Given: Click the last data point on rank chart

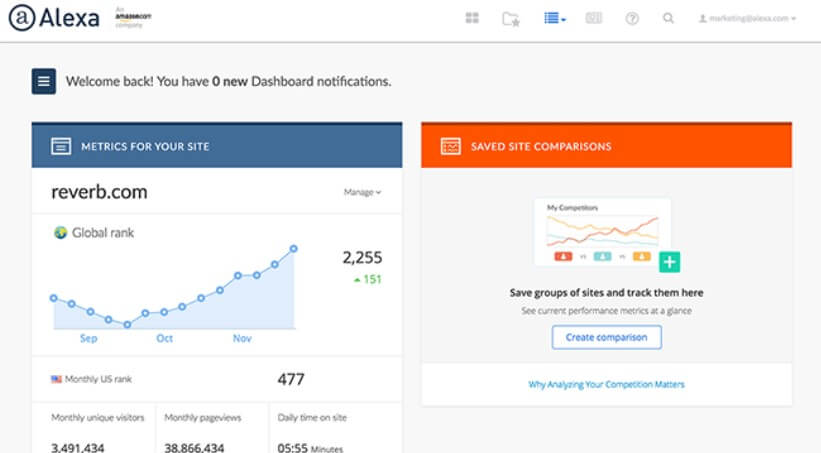Looking at the screenshot, I should [294, 248].
